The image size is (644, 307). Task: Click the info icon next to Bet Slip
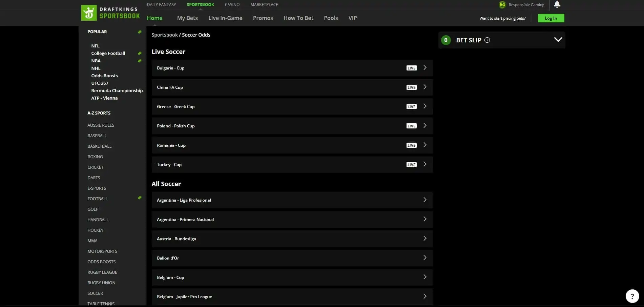click(487, 40)
